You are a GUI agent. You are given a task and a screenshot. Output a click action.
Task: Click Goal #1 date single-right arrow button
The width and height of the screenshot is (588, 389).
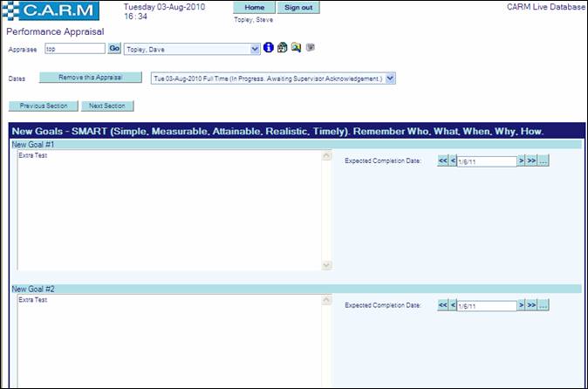click(522, 160)
